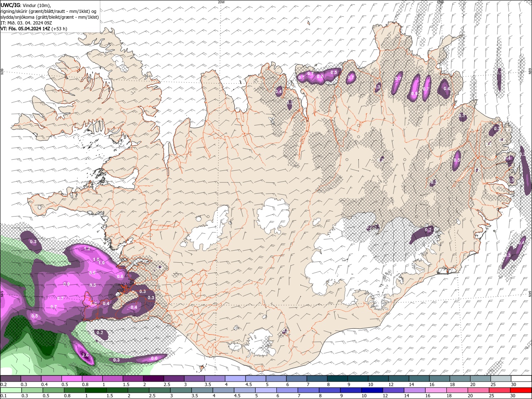
Task: Click the bright red rain swatch after 30
Action: tap(520, 390)
